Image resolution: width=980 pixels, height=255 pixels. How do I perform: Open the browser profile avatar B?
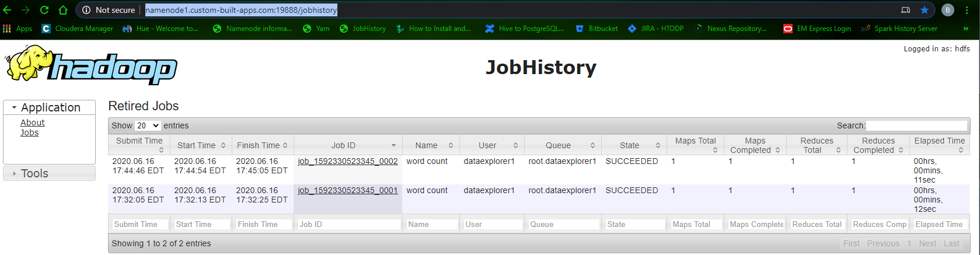(948, 10)
